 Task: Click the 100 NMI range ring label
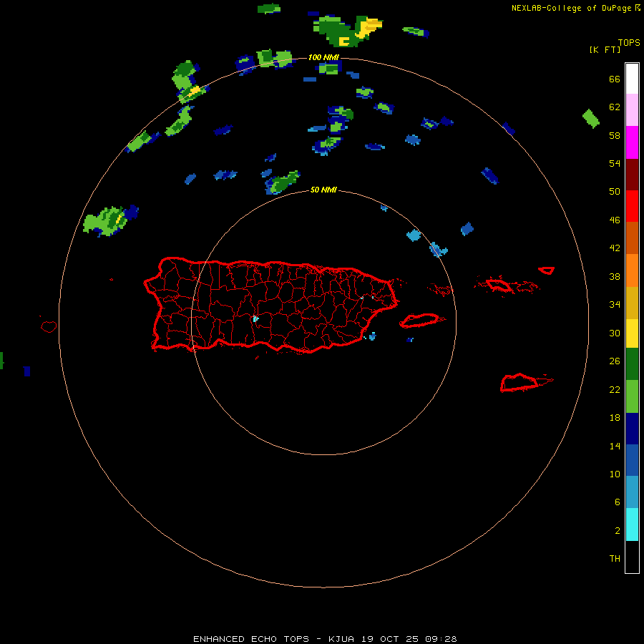click(x=323, y=57)
